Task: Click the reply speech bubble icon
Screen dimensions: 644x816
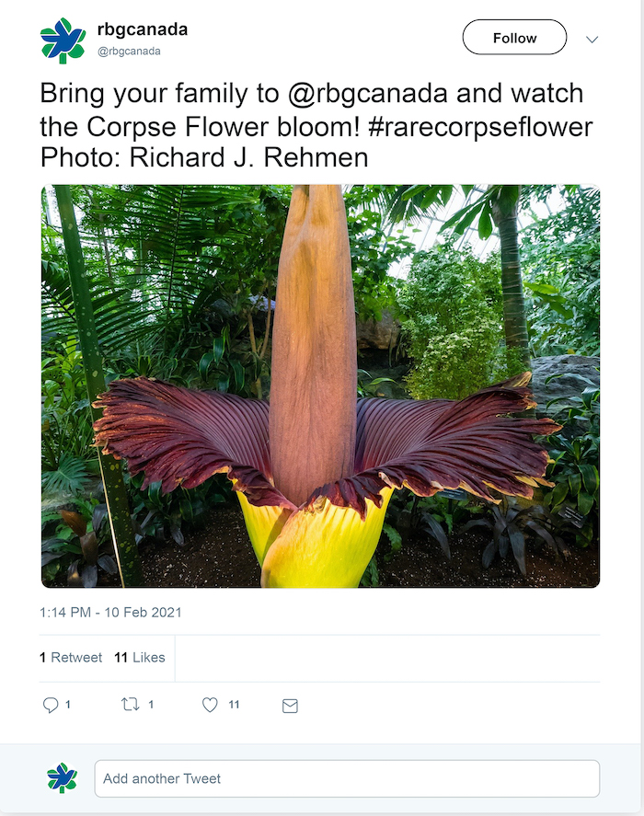Action: (x=51, y=706)
